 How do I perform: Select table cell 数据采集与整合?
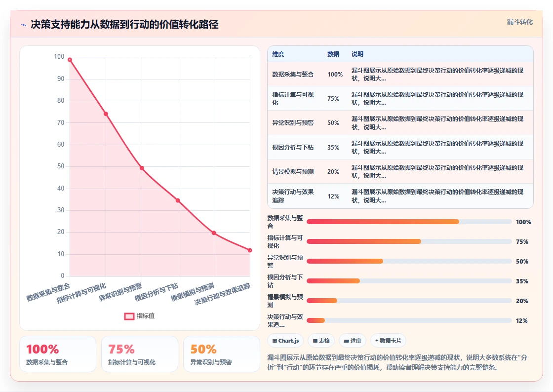click(293, 75)
